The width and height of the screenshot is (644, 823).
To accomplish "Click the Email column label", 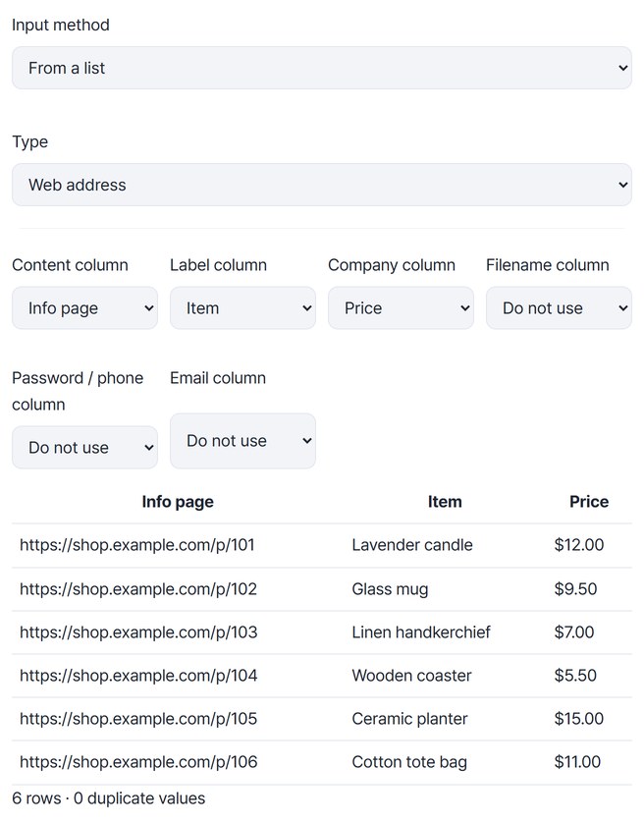I will tap(218, 378).
